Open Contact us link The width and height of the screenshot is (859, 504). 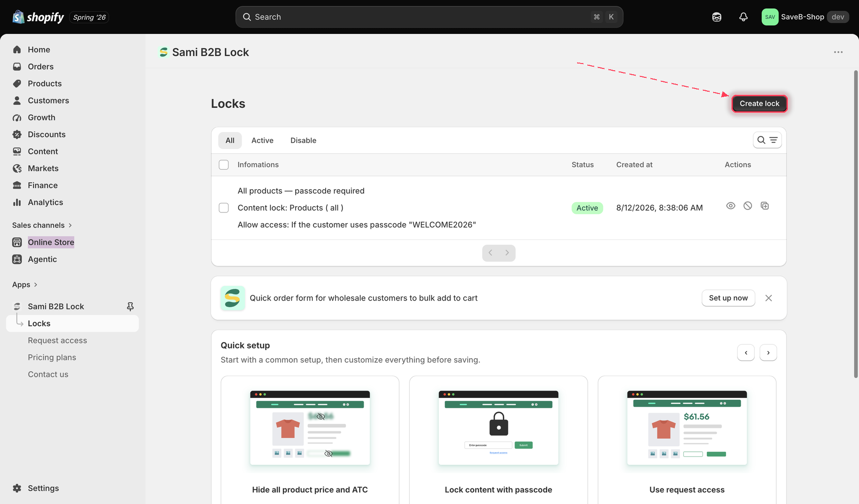[x=48, y=374]
